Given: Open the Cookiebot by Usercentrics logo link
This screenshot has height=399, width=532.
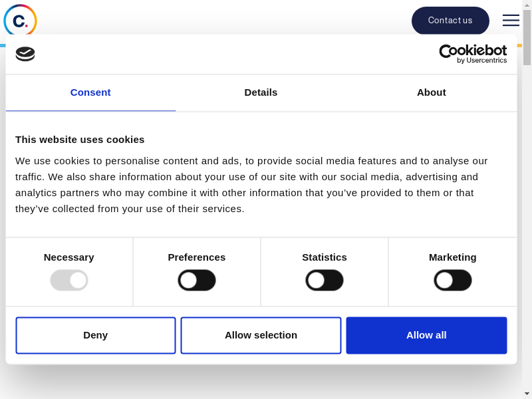Looking at the screenshot, I should pyautogui.click(x=473, y=54).
